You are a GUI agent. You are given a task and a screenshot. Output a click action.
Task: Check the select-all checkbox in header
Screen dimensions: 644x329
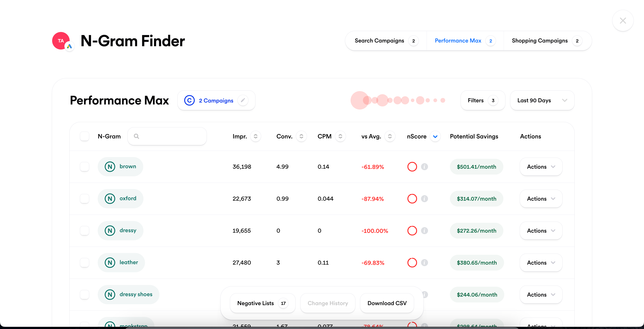coord(85,136)
